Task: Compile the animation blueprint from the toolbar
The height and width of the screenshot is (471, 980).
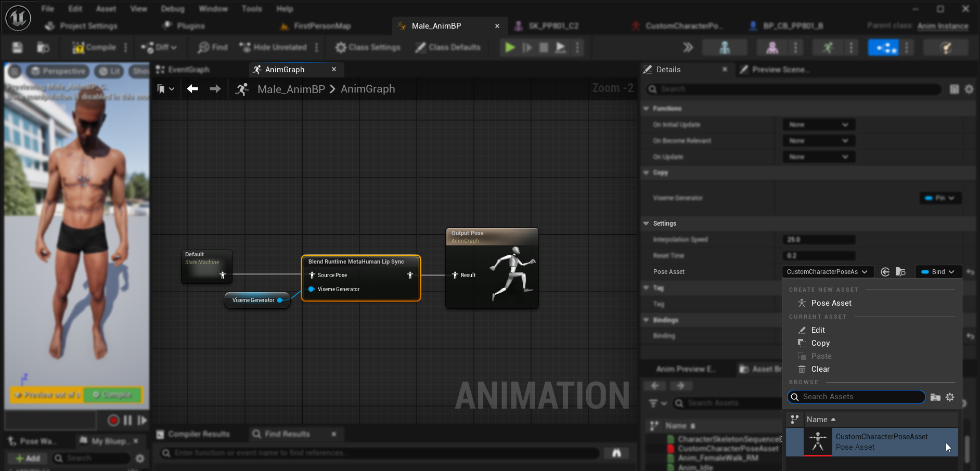Action: 96,47
